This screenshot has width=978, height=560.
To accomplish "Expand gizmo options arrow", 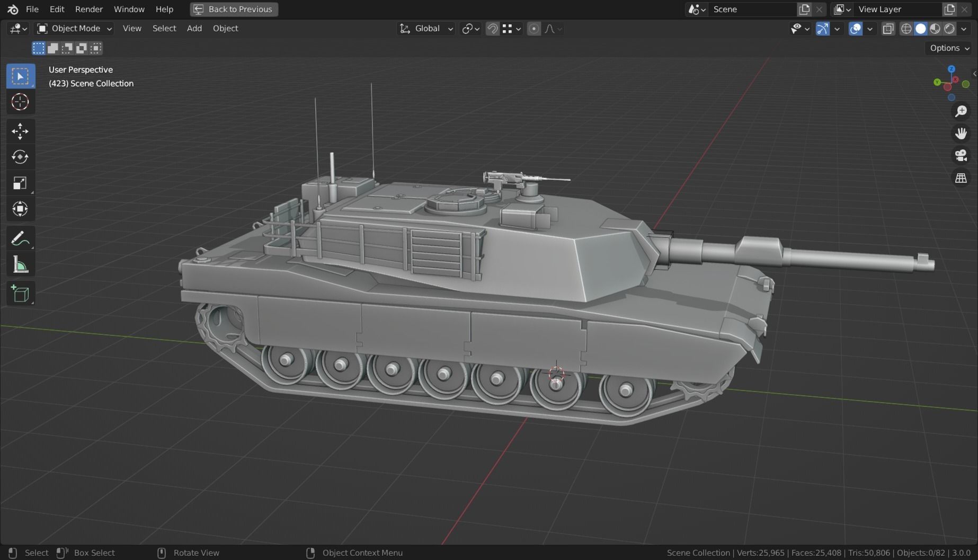I will tap(837, 29).
